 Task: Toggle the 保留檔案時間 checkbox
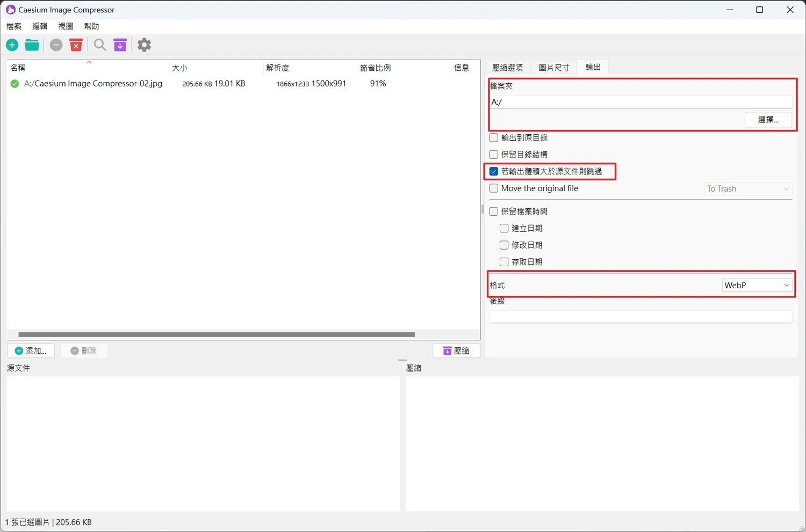[x=494, y=212]
